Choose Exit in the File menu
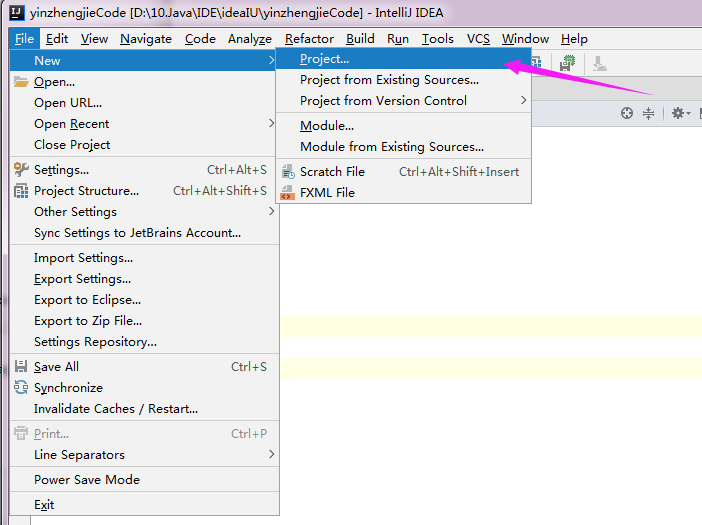 144,505
